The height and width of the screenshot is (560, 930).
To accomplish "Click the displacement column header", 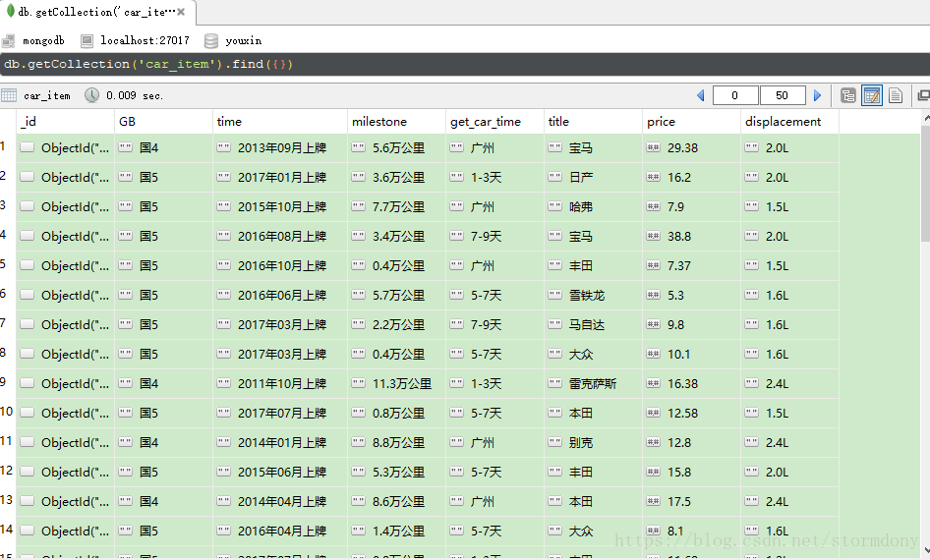I will (790, 122).
